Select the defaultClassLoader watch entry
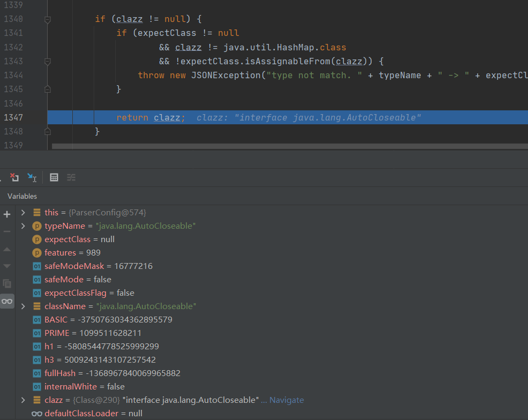Viewport: 528px width, 420px height. (93, 414)
